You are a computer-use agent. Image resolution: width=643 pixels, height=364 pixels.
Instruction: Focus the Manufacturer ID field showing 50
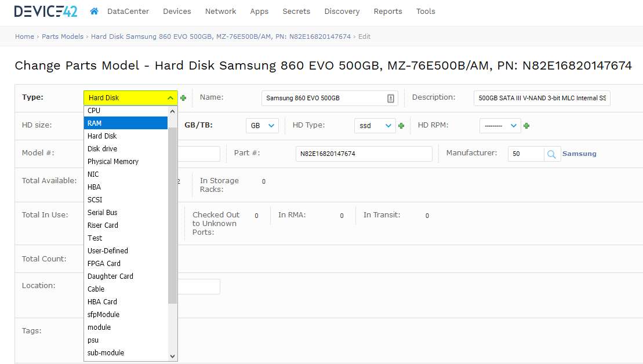(526, 154)
